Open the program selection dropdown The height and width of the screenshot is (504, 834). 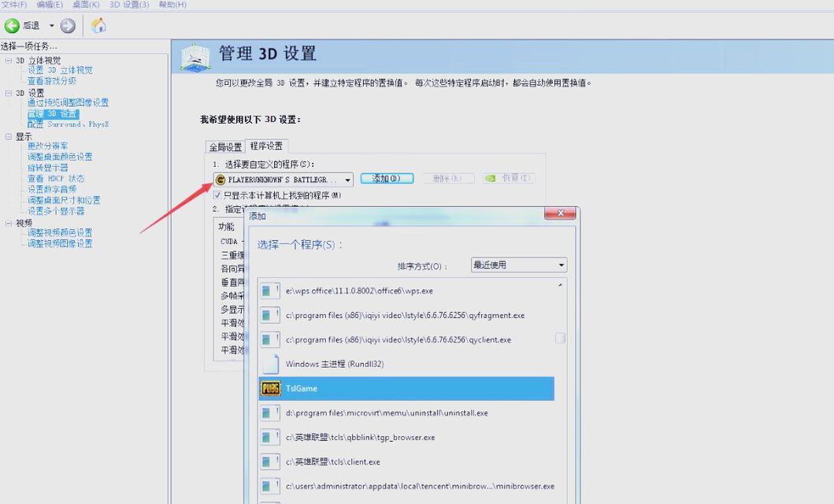pos(347,180)
